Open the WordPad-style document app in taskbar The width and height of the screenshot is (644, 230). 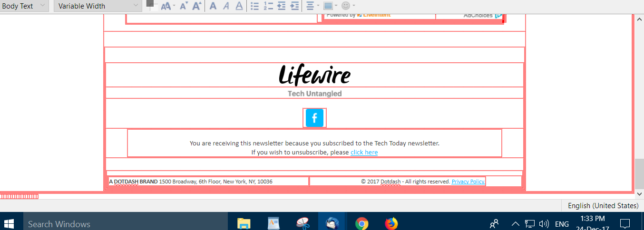[273, 223]
